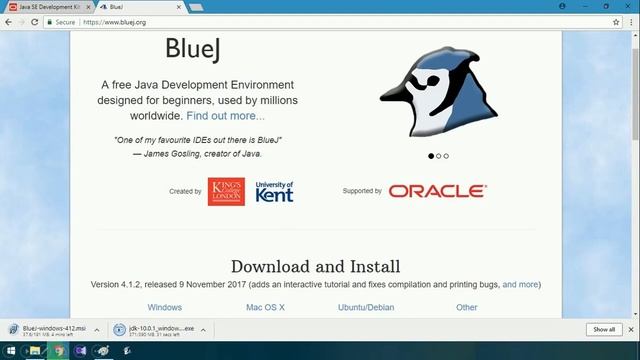Click the jdk download progress circle icon
The image size is (640, 360).
coord(119,330)
